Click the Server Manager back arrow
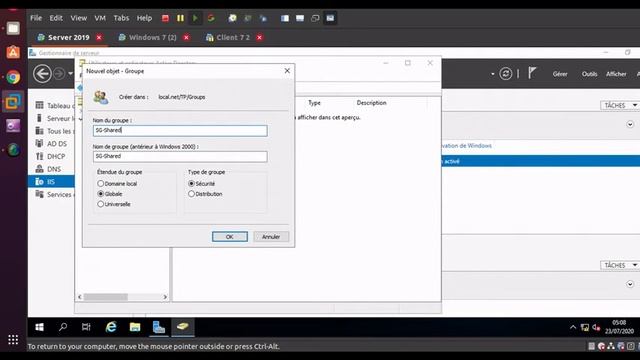The height and width of the screenshot is (360, 640). coord(42,74)
